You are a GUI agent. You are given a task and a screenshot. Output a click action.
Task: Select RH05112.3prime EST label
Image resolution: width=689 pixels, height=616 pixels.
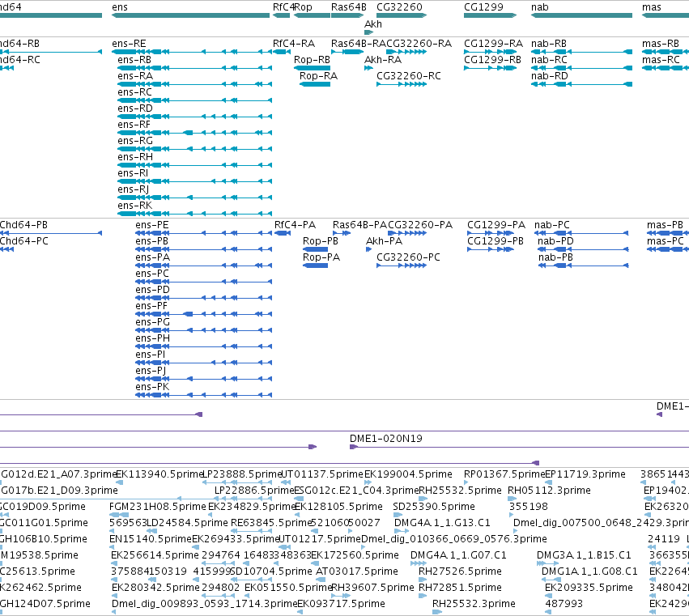pos(549,491)
